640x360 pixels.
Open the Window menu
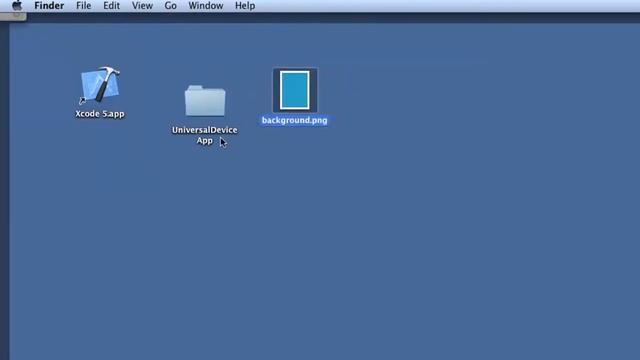coord(206,6)
